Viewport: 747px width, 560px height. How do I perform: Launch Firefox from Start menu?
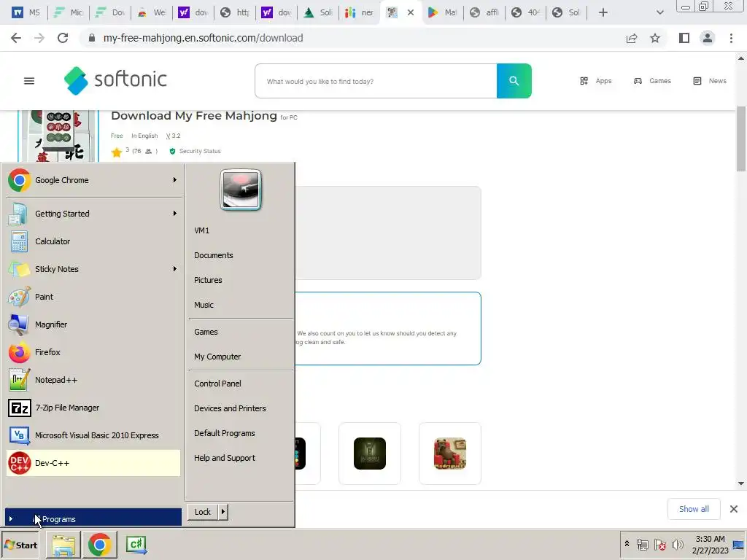[93, 352]
